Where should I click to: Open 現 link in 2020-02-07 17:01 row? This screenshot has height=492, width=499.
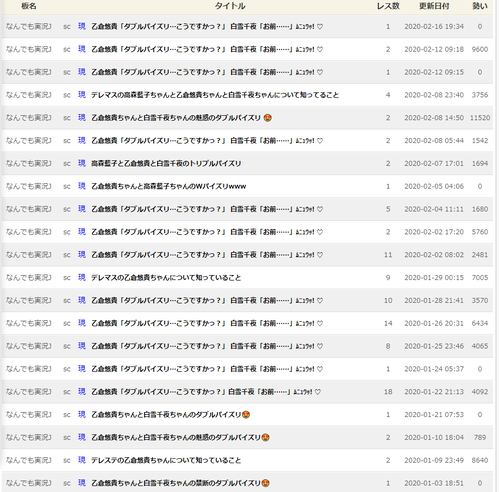82,163
